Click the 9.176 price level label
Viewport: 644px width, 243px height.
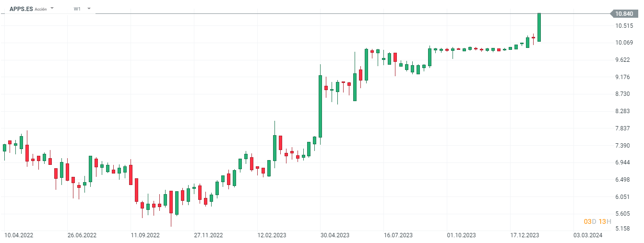(623, 77)
